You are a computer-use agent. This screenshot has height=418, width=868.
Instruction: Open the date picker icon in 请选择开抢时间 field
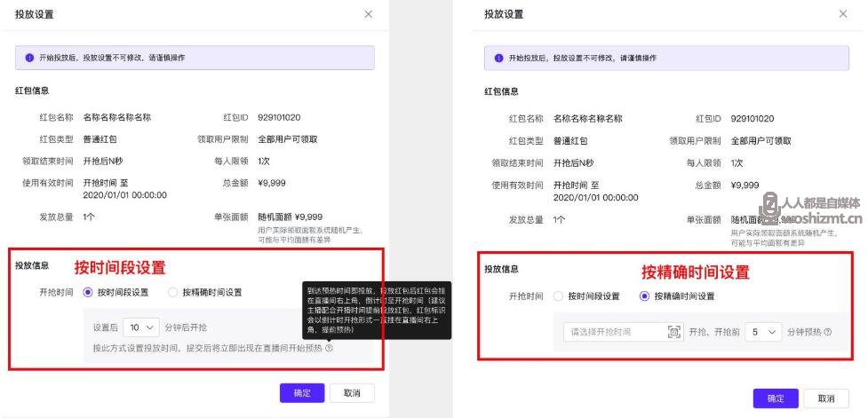click(x=673, y=332)
